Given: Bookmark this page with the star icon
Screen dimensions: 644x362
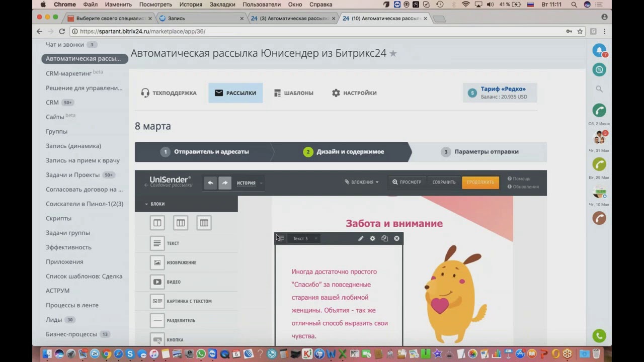Looking at the screenshot, I should point(580,31).
